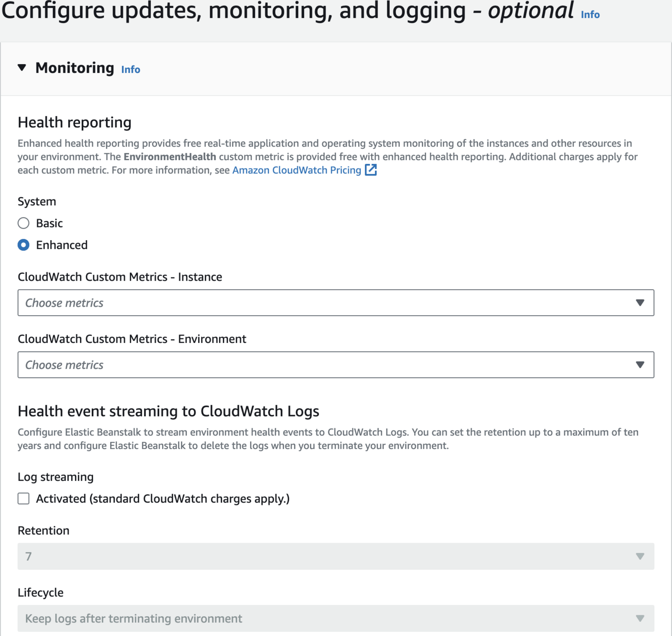Click the arrow icon on Environment metrics dropdown

click(640, 365)
